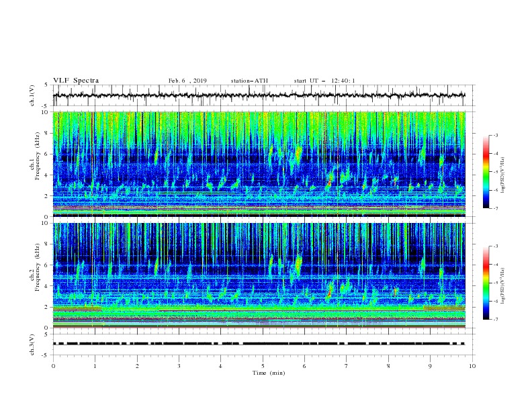
Task: Click the log(PSD) label beside ch.2 colorbar
Action: [x=503, y=286]
